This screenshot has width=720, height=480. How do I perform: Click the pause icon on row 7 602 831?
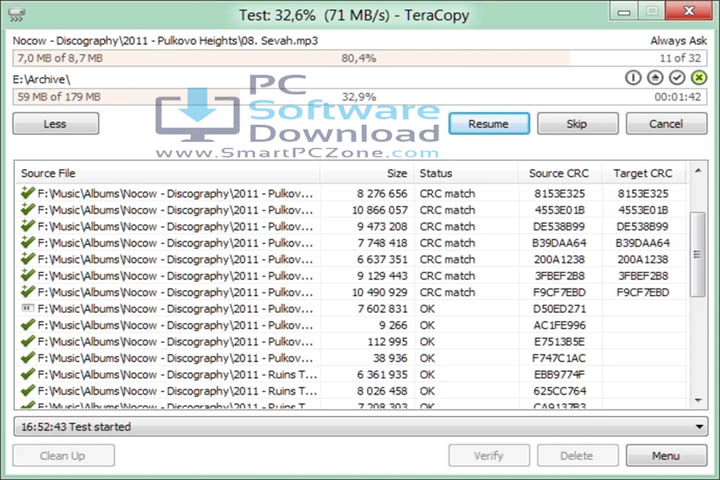28,308
